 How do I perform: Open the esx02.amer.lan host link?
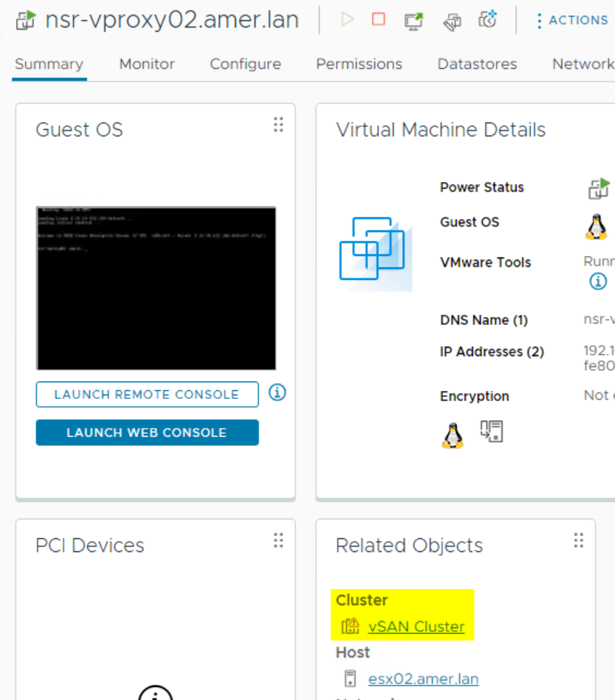424,678
